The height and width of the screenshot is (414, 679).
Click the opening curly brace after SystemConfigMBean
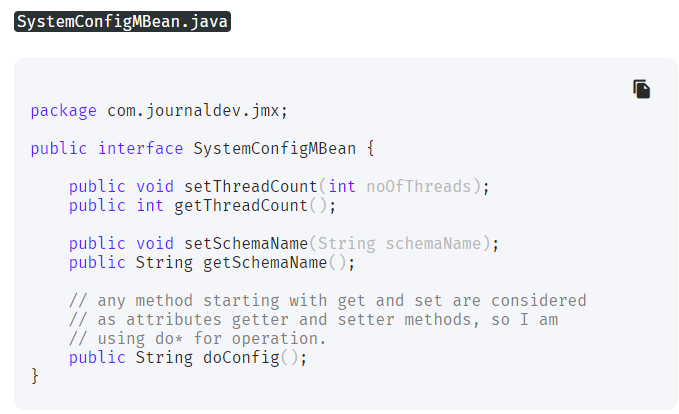(x=371, y=149)
